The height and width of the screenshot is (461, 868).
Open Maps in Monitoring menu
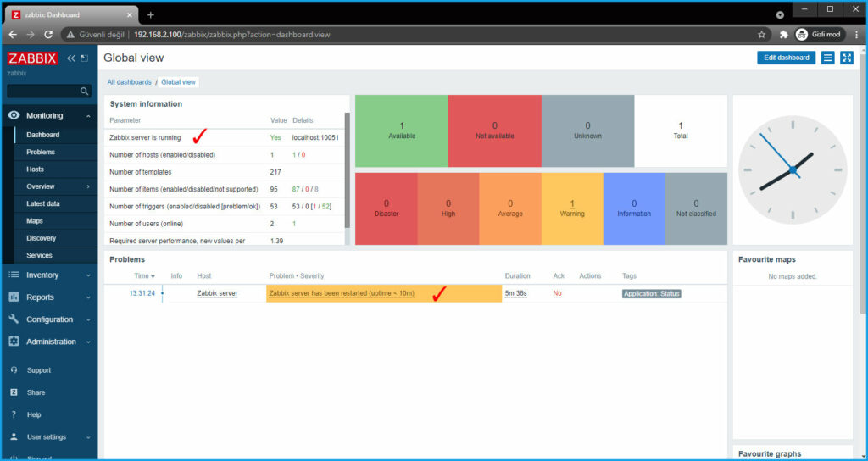click(34, 221)
